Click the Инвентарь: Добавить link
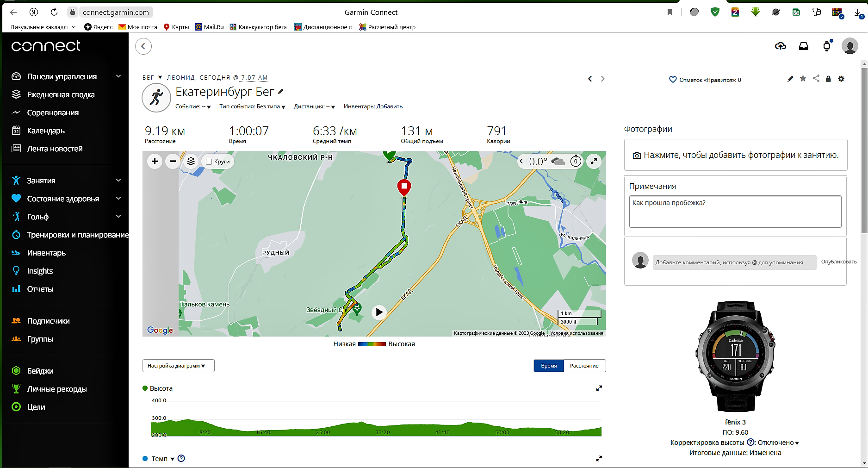The height and width of the screenshot is (468, 868). coord(373,106)
